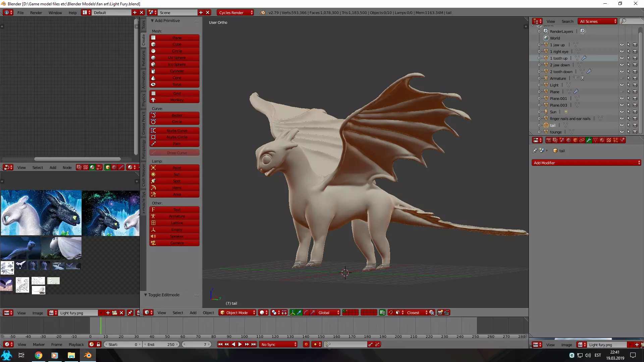Toggle selectability of '1 right eye'
644x362 pixels.
pos(629,51)
